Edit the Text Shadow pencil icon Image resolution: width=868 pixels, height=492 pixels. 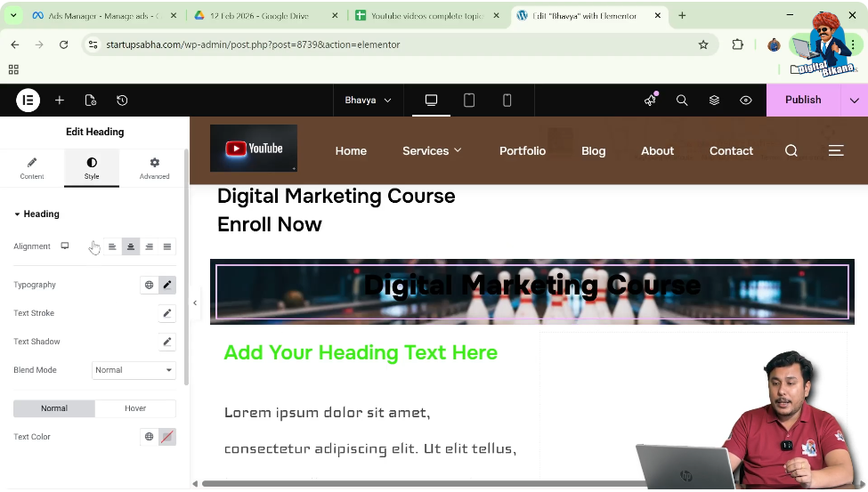point(166,342)
